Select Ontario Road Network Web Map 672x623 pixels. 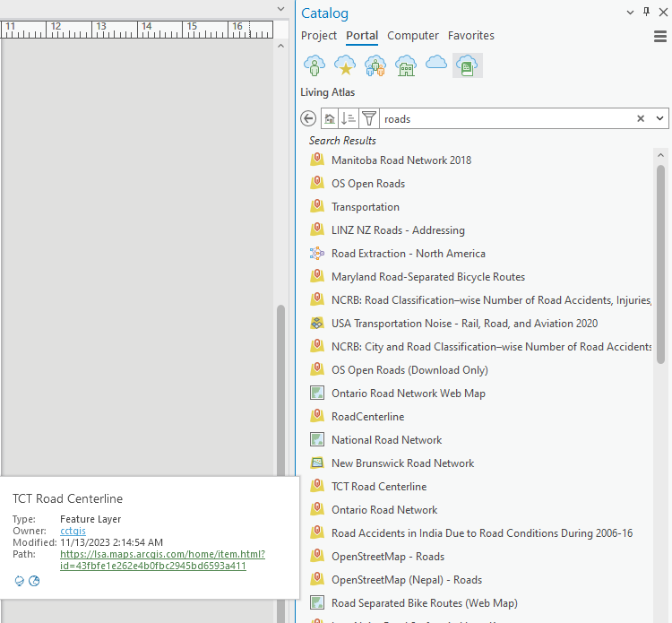click(x=409, y=394)
